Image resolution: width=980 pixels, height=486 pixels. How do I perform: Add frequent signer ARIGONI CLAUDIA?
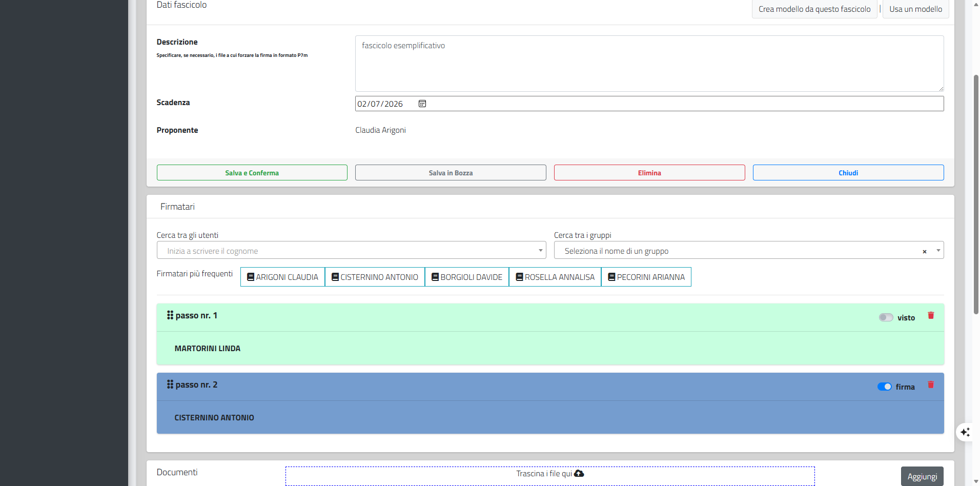[x=282, y=277]
